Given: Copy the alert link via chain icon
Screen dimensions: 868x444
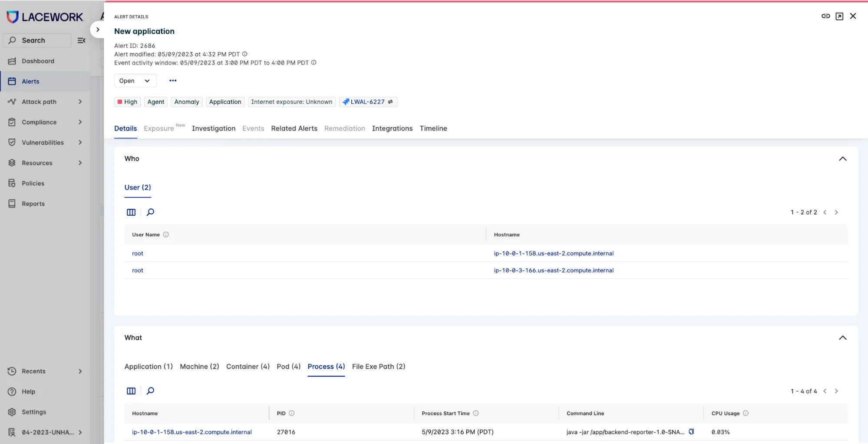Looking at the screenshot, I should (x=825, y=16).
